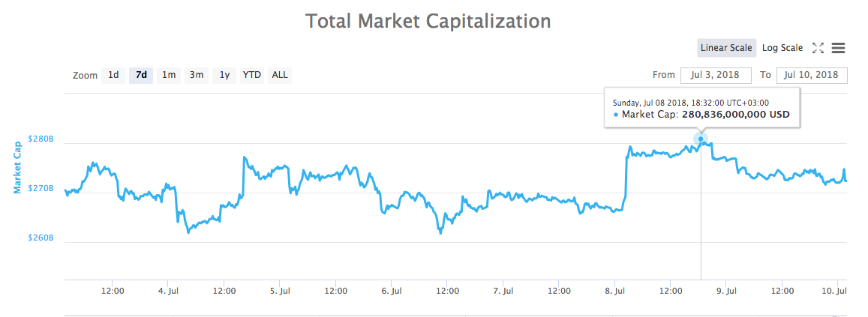Viewport: 868px width, 317px height.
Task: Switch to Log Scale
Action: (x=782, y=48)
